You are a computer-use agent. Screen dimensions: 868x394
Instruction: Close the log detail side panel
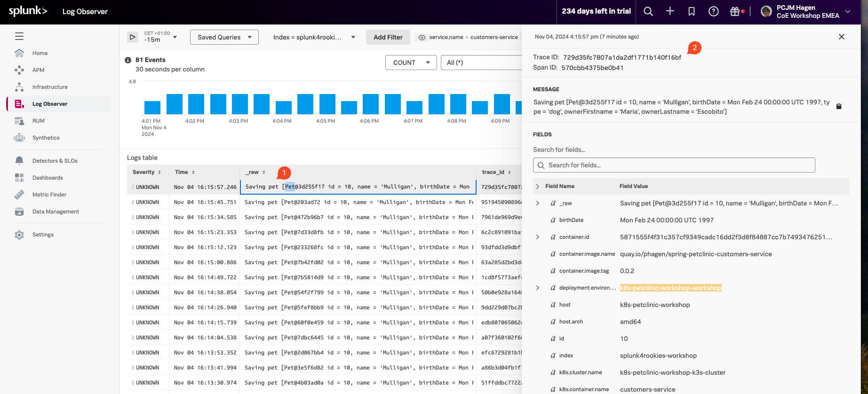click(841, 37)
